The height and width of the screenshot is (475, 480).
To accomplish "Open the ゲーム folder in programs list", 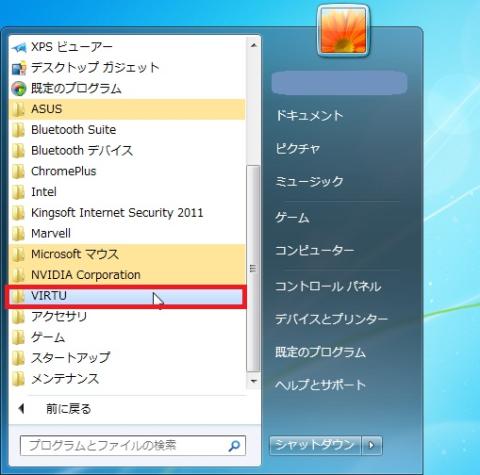I will [x=127, y=337].
